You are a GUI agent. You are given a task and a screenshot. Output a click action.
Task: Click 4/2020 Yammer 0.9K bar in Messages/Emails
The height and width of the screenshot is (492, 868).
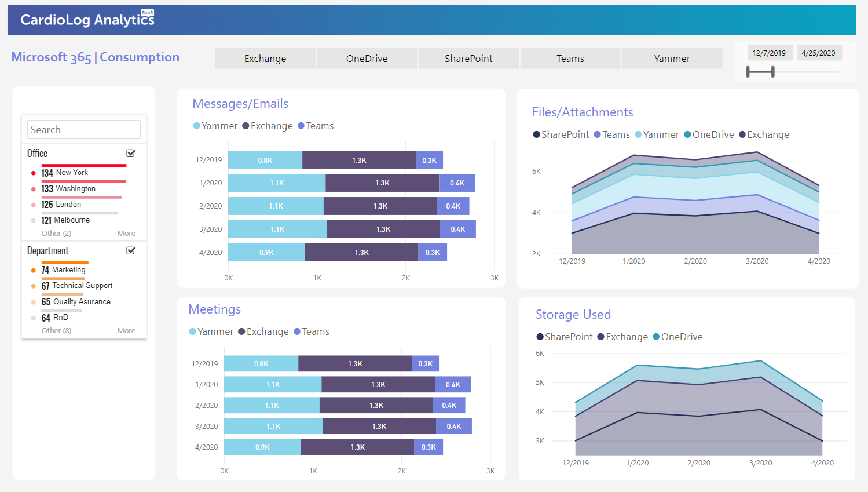pyautogui.click(x=266, y=253)
